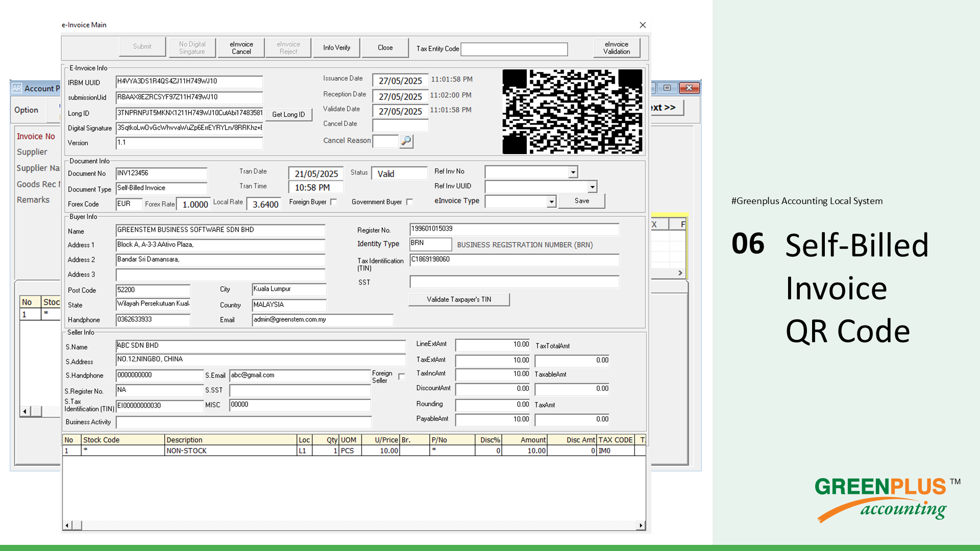Expand the Ref Inv UUID dropdown
980x551 pixels.
[x=592, y=187]
